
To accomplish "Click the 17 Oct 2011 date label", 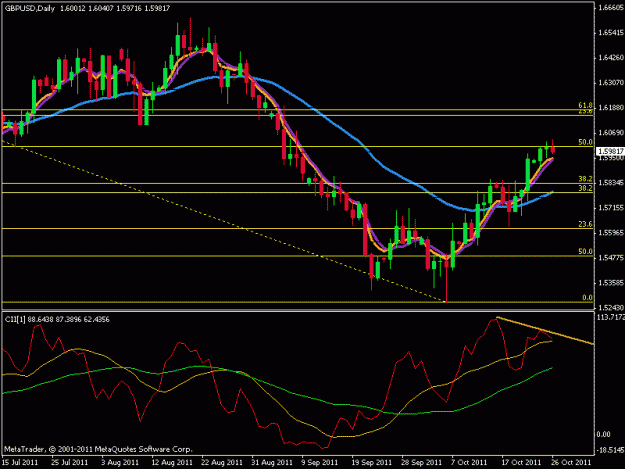I will pyautogui.click(x=521, y=462).
